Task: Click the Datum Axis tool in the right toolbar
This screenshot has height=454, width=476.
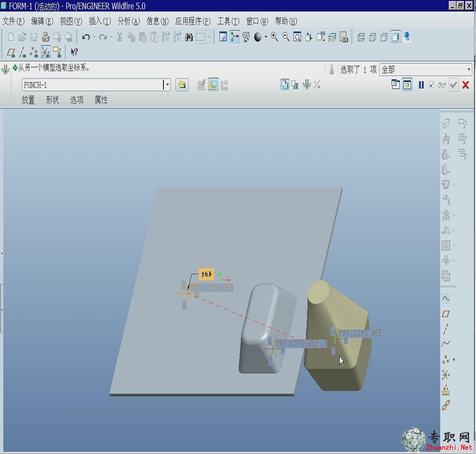Action: tap(446, 329)
